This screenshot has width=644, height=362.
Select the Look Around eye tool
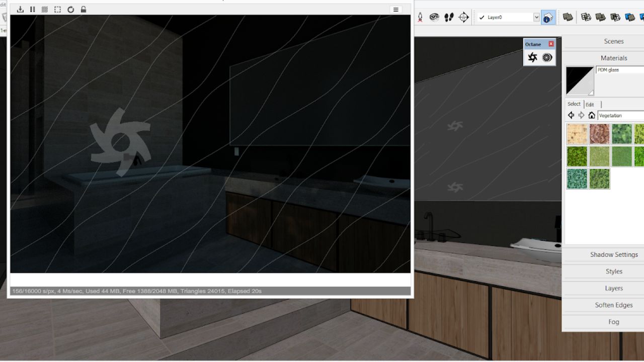435,17
